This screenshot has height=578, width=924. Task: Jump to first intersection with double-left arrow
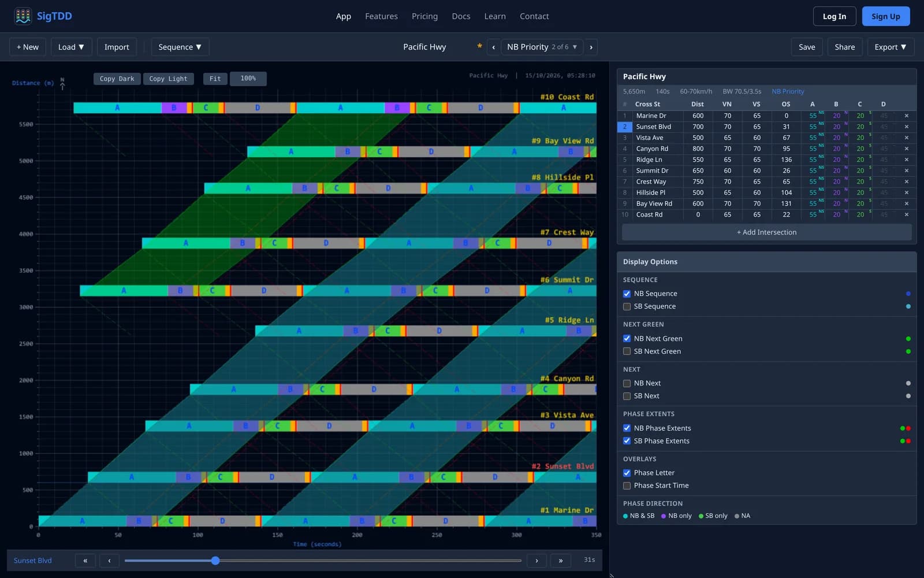pos(85,560)
